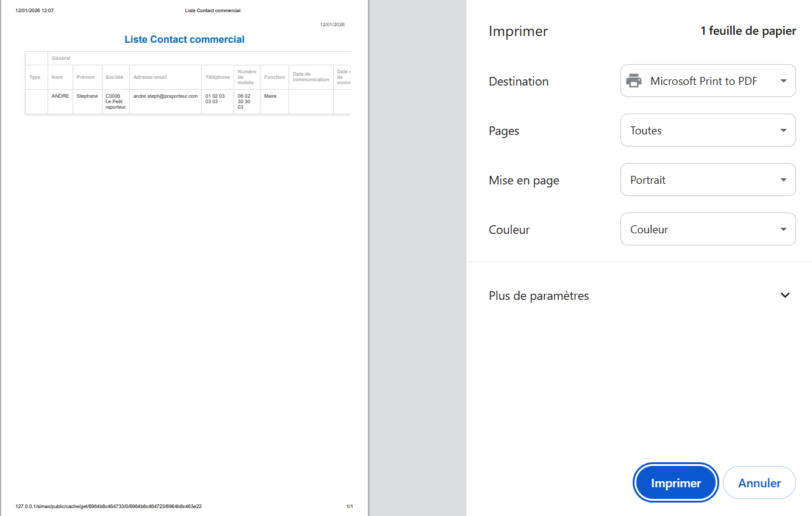The width and height of the screenshot is (812, 516).
Task: Click the ANDRE cell in the preview table
Action: click(x=60, y=96)
